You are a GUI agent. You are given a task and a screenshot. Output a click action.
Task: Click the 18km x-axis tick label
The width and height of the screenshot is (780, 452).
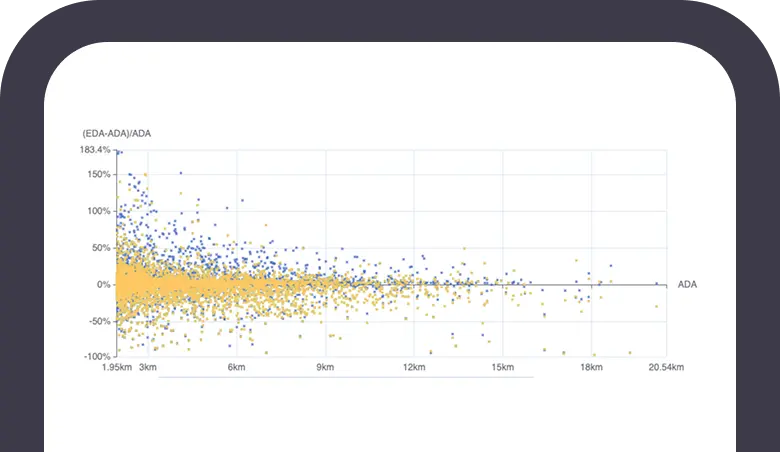tap(591, 368)
